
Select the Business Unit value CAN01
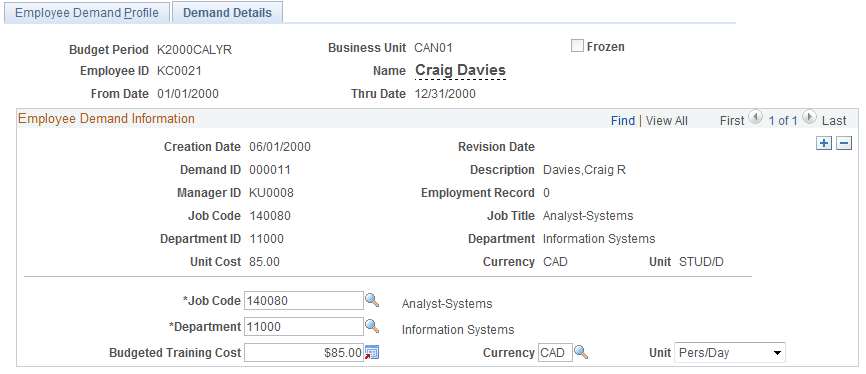[434, 48]
